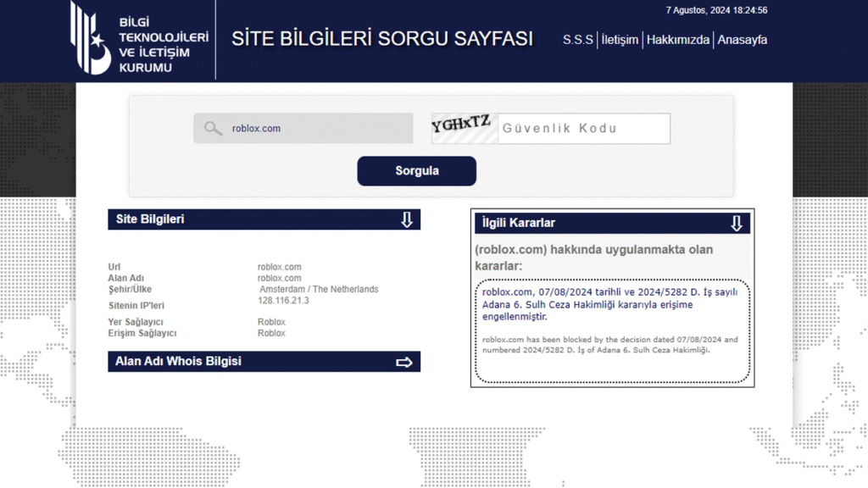Click the domain search input with roblox.com
The image size is (868, 488).
pos(303,129)
